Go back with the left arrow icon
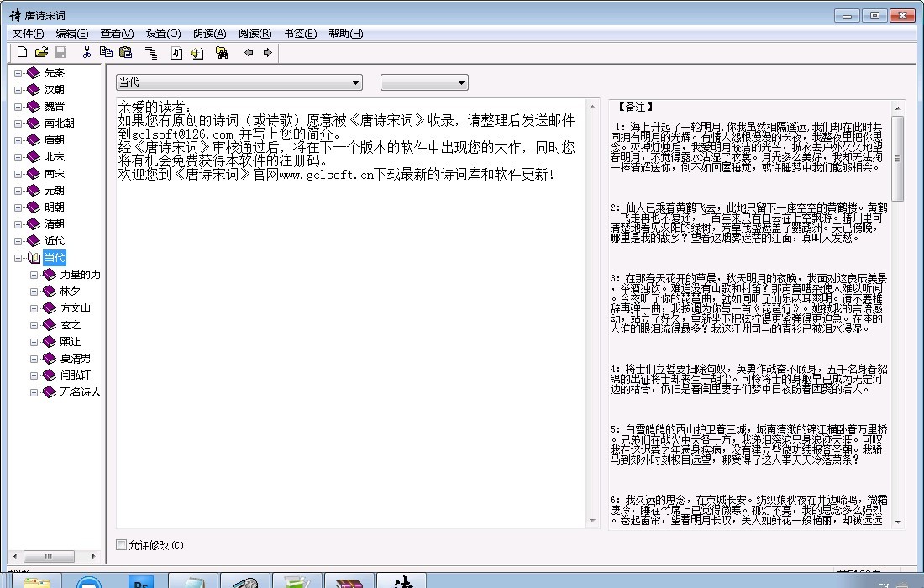The width and height of the screenshot is (924, 588). [x=249, y=53]
